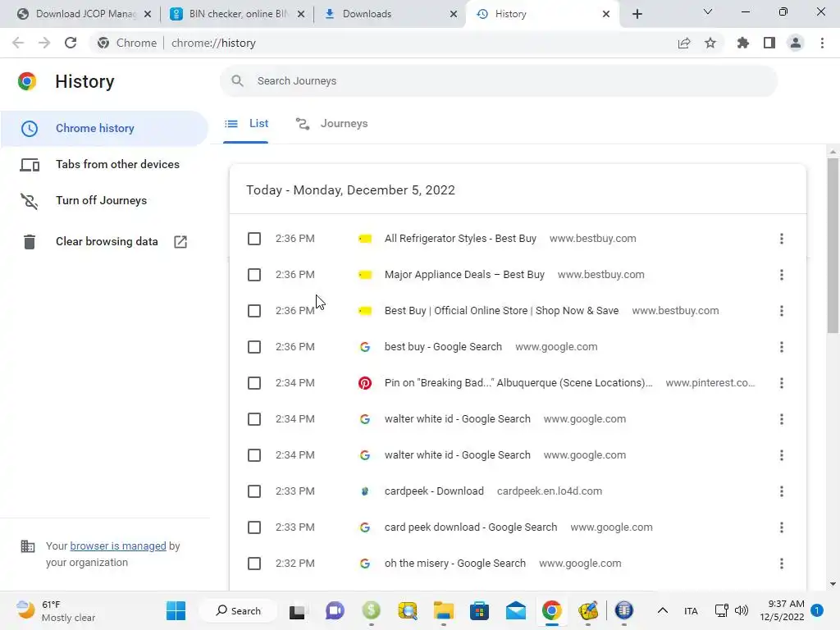This screenshot has width=840, height=630.
Task: Open the volume control in system tray
Action: pyautogui.click(x=742, y=610)
